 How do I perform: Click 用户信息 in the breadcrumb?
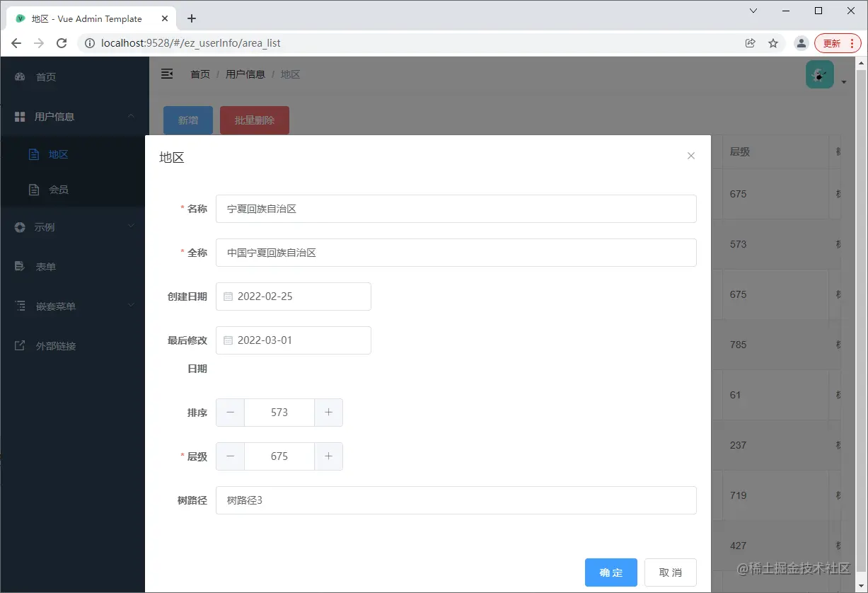(245, 74)
